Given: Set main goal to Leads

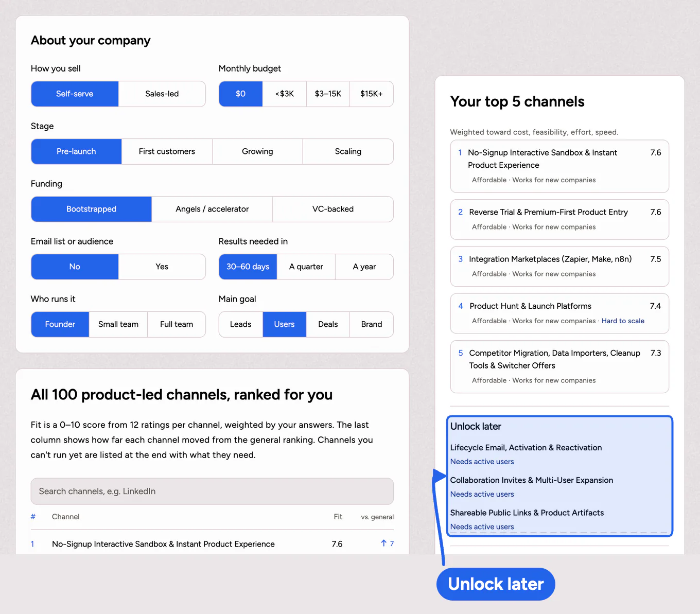Looking at the screenshot, I should (x=241, y=324).
